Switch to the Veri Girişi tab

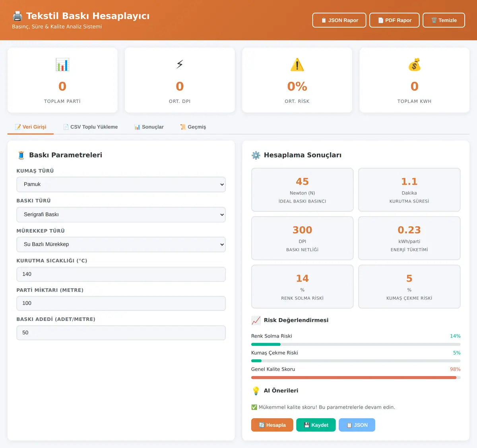(31, 127)
